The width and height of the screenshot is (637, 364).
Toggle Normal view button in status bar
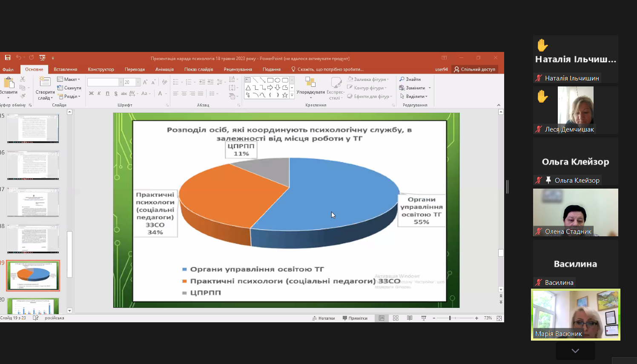(x=382, y=318)
